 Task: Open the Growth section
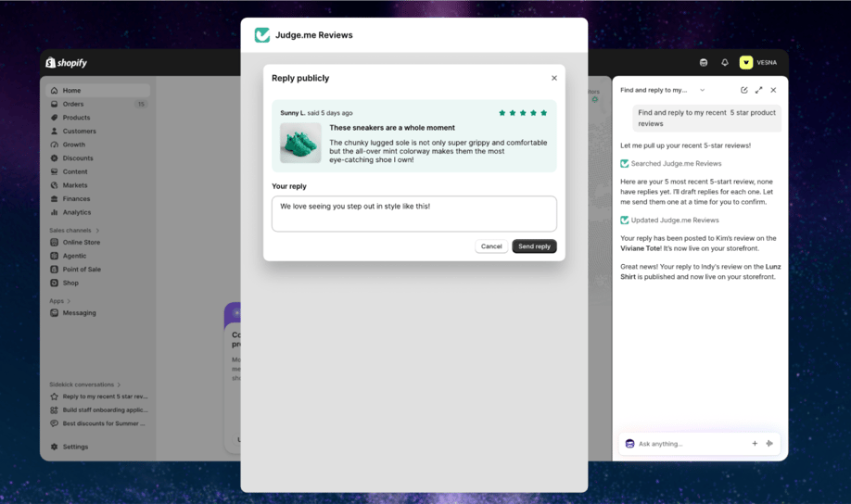pos(98,145)
